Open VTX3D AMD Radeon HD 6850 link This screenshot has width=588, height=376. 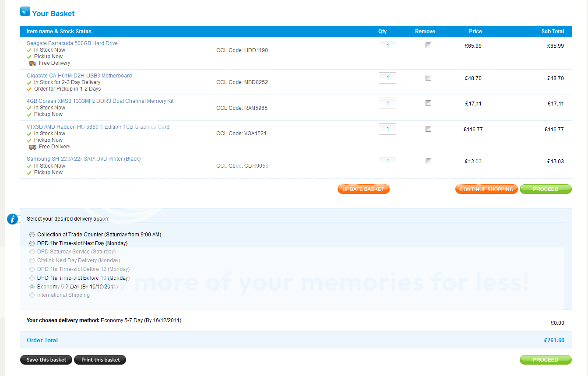[x=98, y=127]
